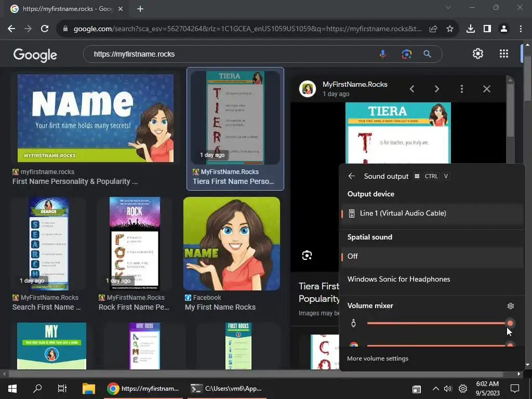
Task: Search by image with Google Lens icon
Action: click(406, 54)
